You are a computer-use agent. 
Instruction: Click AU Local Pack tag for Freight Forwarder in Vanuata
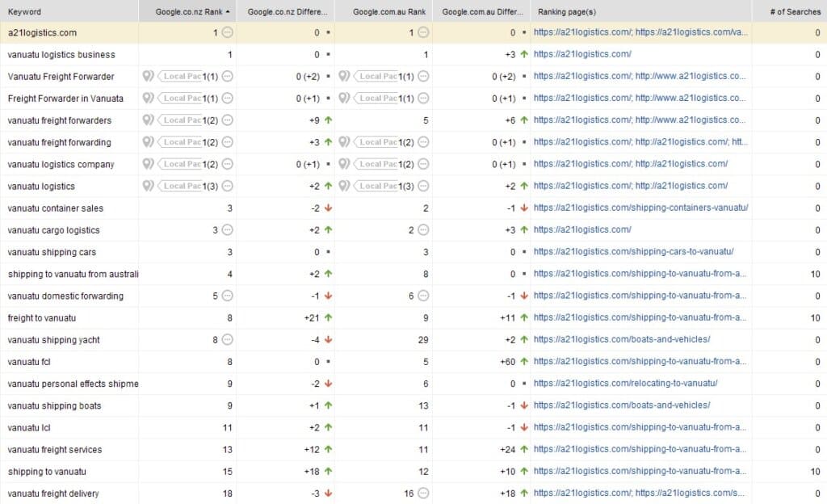coord(376,98)
